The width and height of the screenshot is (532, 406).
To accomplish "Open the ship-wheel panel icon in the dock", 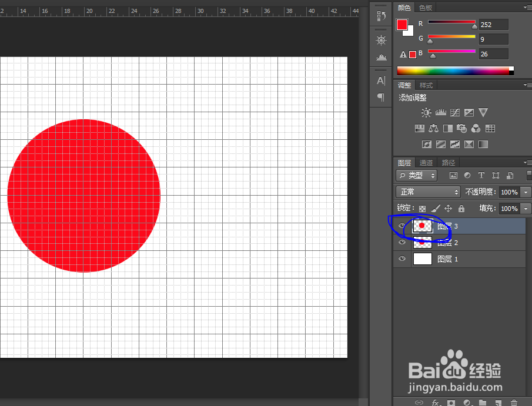I will [x=381, y=41].
